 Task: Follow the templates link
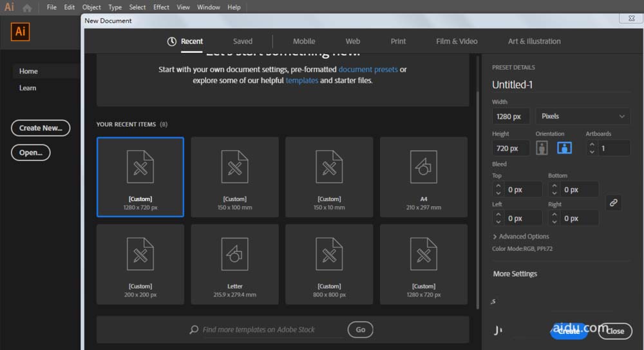pyautogui.click(x=302, y=81)
